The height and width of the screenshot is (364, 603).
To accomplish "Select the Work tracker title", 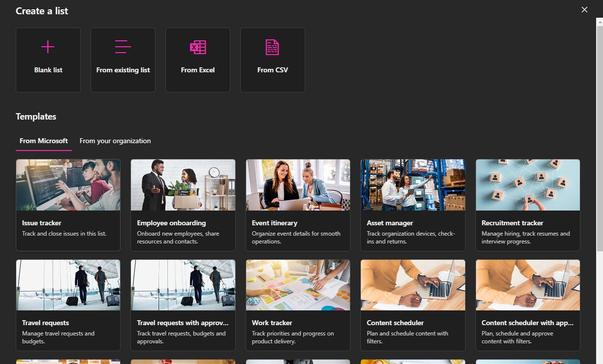I will click(272, 323).
